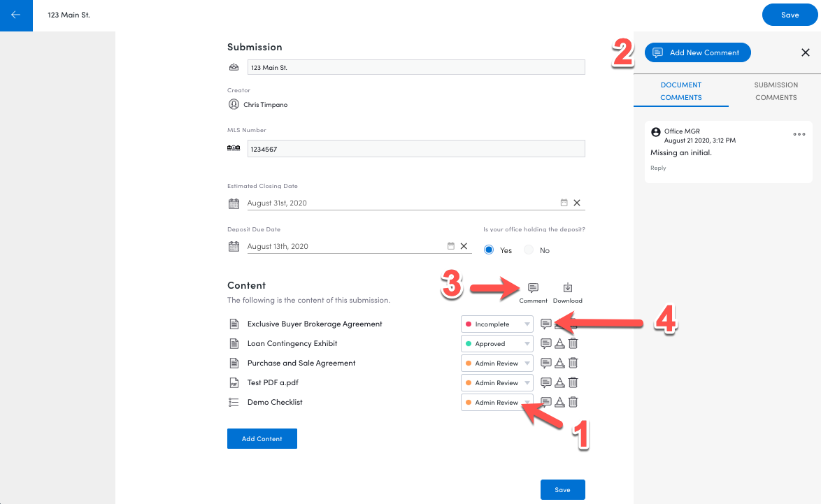
Task: Switch to Document Comments tab
Action: click(x=680, y=91)
